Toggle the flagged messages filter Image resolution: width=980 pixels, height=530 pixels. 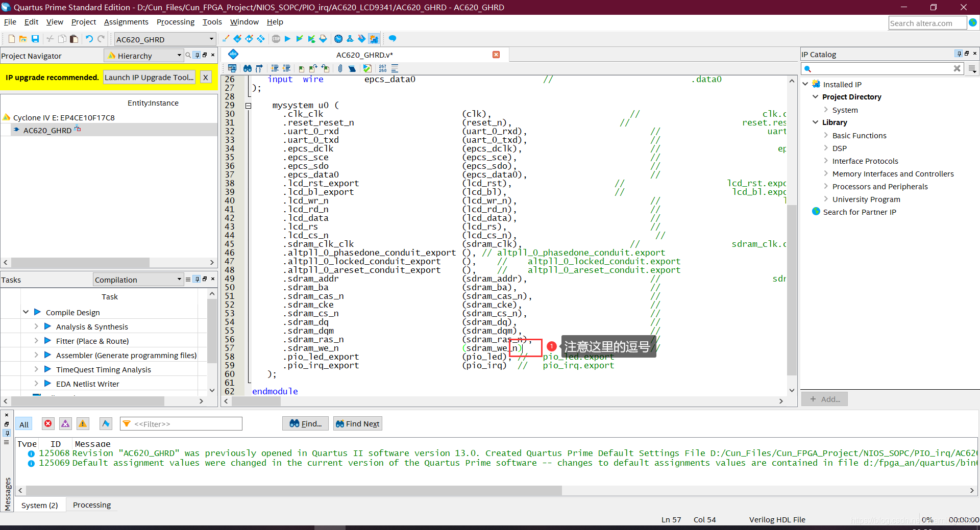pyautogui.click(x=106, y=424)
